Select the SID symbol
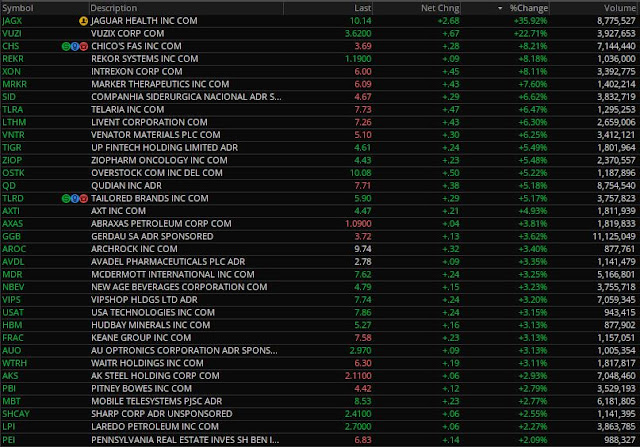Image resolution: width=640 pixels, height=447 pixels. pos(9,97)
